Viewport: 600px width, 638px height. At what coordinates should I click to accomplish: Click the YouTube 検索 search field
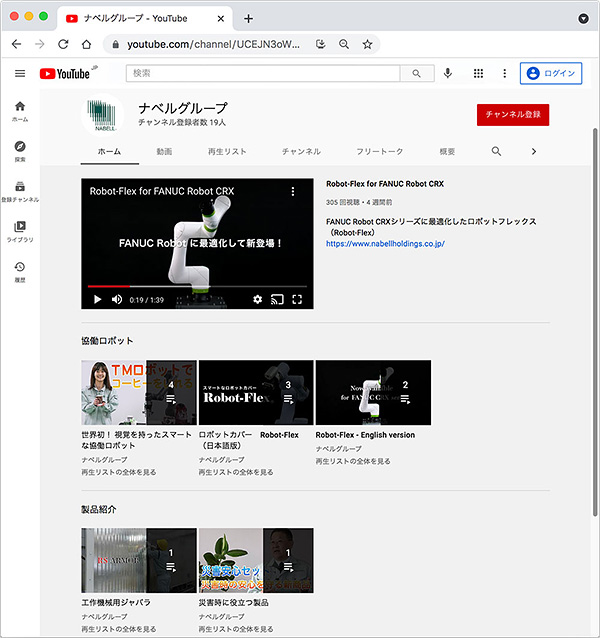(263, 74)
